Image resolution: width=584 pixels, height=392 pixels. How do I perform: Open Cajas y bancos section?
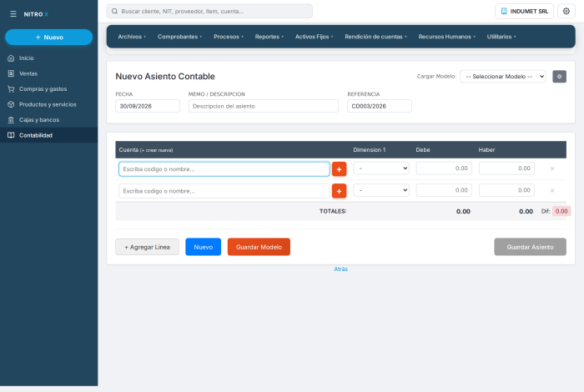pos(48,120)
